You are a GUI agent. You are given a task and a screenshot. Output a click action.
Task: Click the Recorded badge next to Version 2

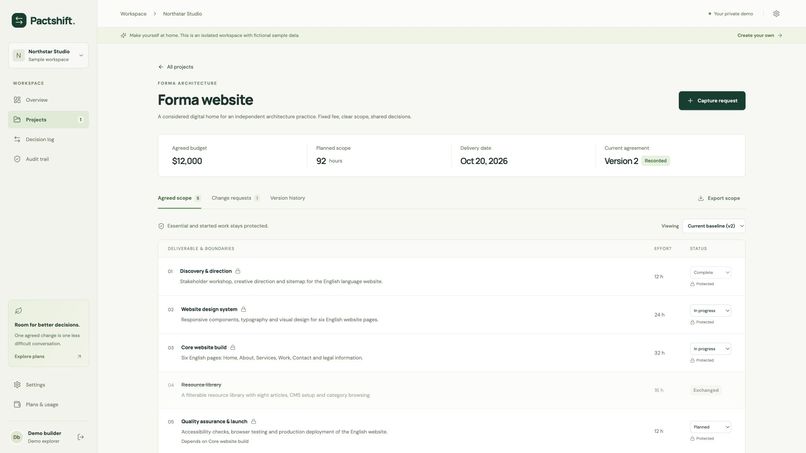[x=655, y=161]
